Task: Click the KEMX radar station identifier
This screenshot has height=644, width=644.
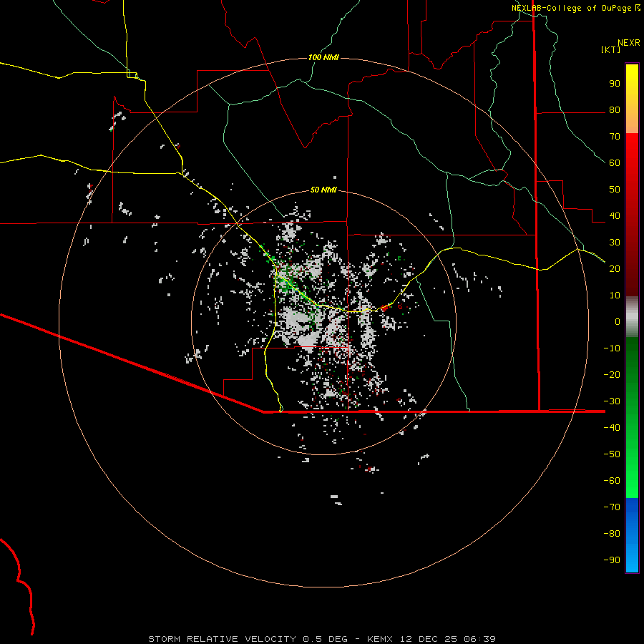Action: pyautogui.click(x=380, y=639)
